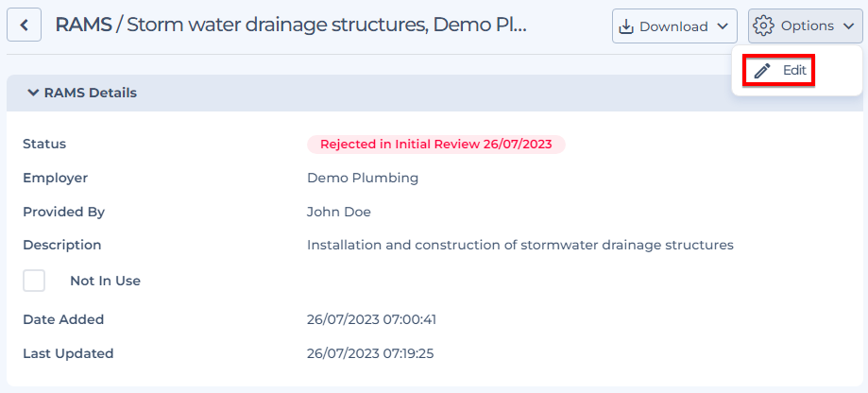Click the back arrow button

[24, 26]
